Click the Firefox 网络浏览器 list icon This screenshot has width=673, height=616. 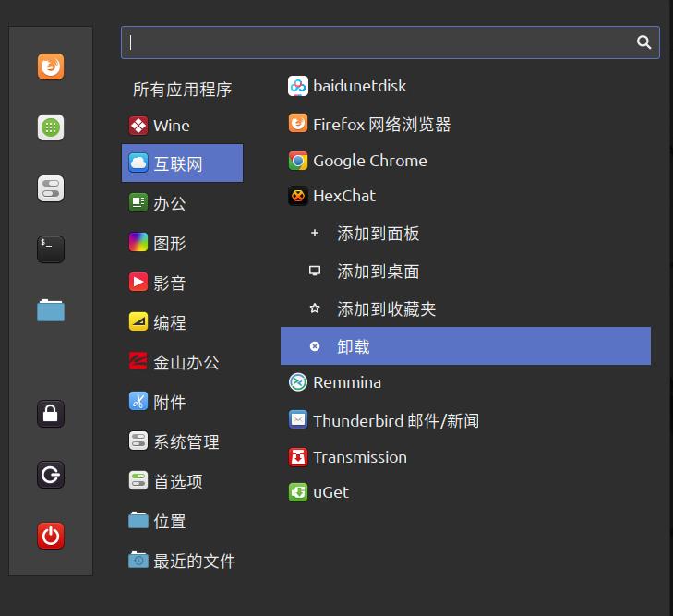[x=298, y=124]
